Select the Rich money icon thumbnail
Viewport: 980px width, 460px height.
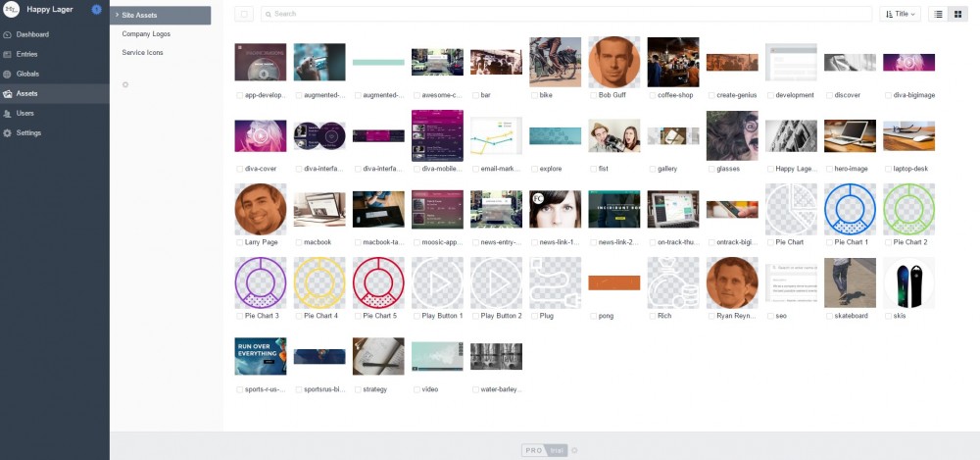pos(673,282)
